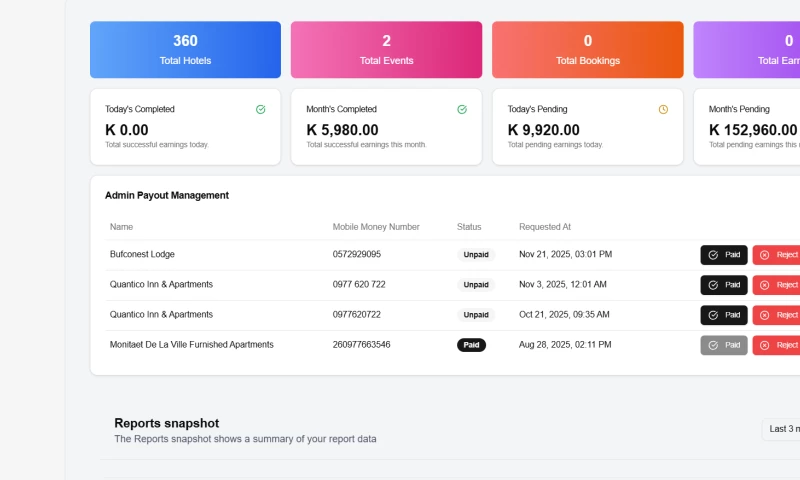Click the Total Hotels 360 card
Screen dimensions: 800x480
185,49
